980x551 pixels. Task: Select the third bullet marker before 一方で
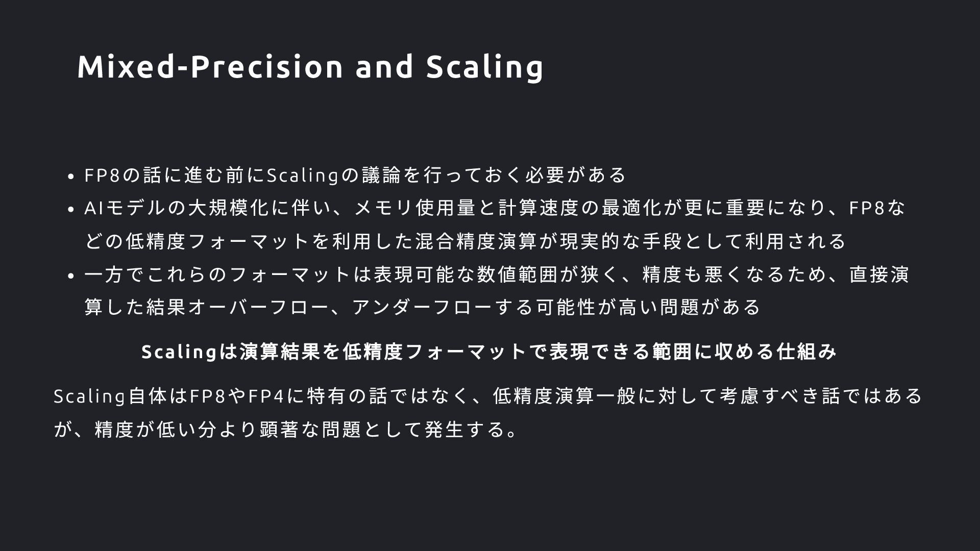point(71,276)
